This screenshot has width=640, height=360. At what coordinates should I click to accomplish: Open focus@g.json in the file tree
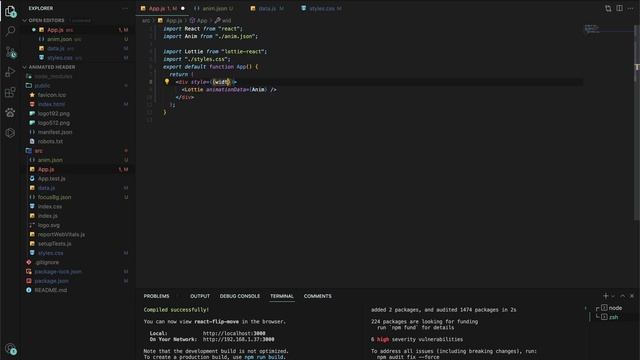tap(54, 197)
